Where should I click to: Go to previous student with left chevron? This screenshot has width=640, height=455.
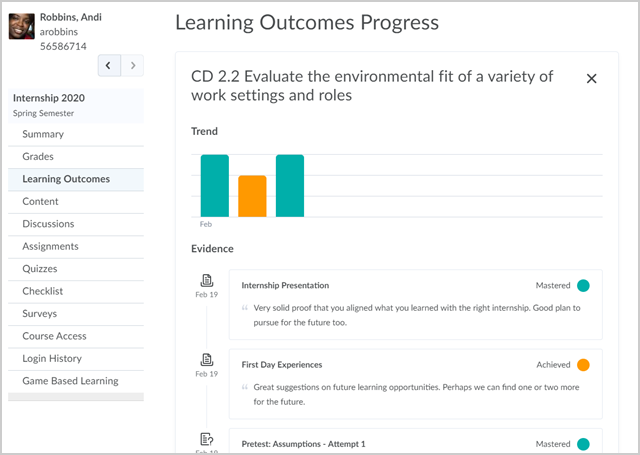coord(109,65)
